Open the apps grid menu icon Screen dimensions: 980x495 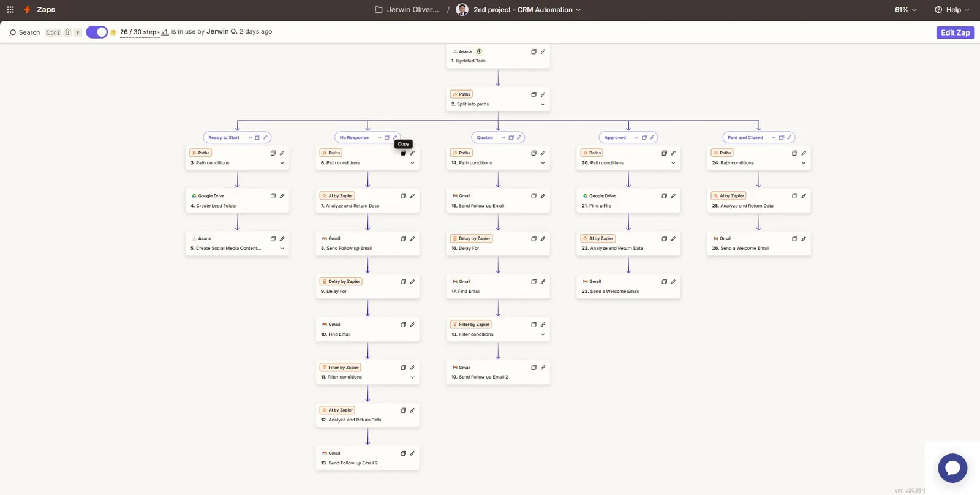point(10,10)
